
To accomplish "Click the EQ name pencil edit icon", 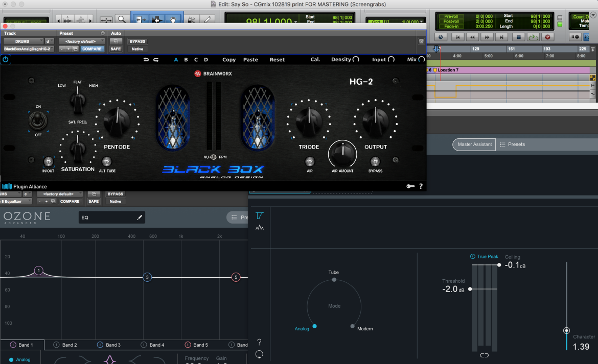I will [x=140, y=217].
